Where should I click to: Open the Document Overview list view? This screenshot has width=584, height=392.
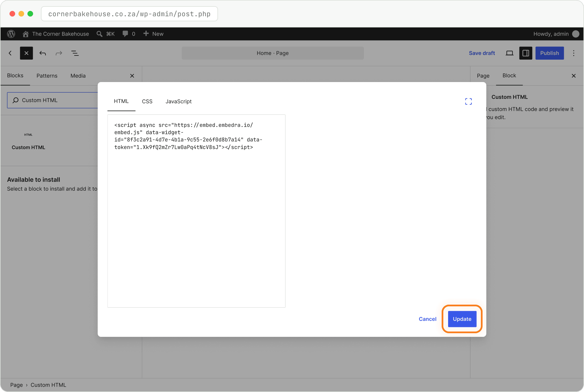75,53
